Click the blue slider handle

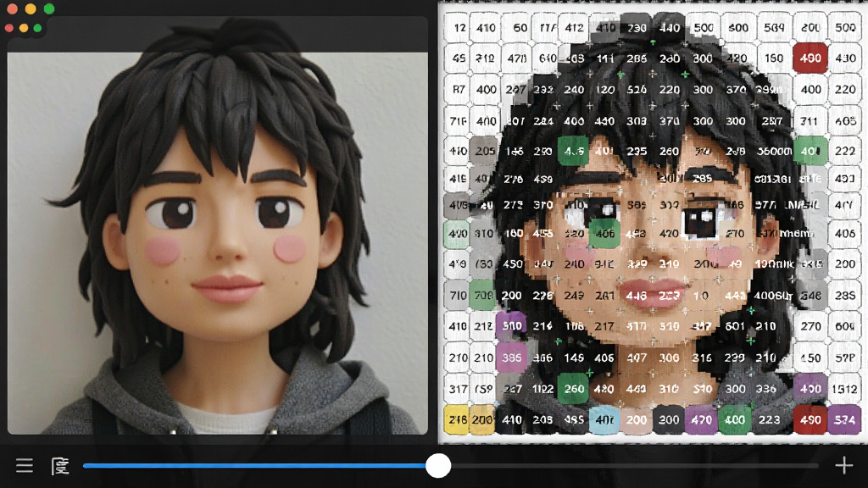(438, 465)
